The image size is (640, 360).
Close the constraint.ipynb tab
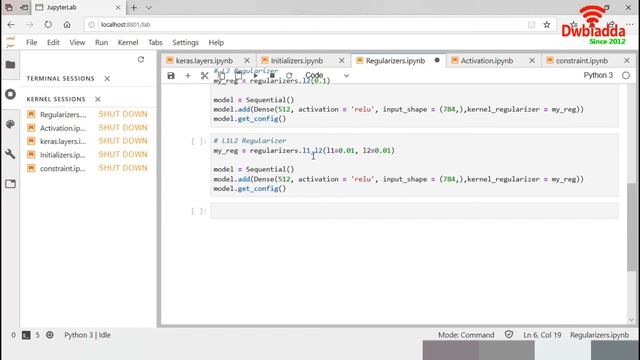tap(627, 60)
